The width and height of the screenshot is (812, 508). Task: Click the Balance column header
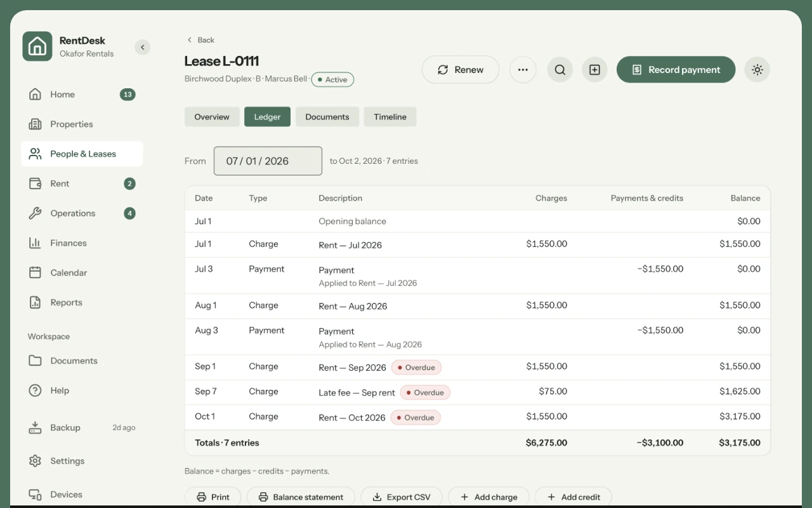pos(745,198)
